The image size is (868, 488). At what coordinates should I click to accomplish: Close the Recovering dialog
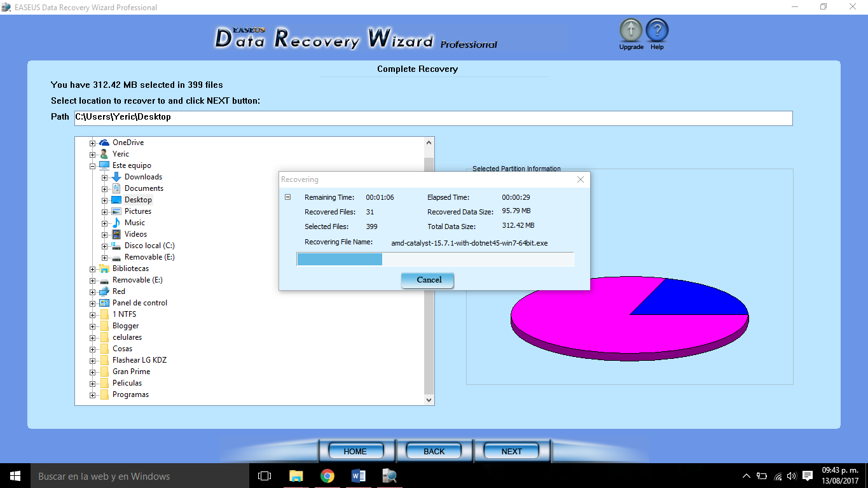[x=581, y=179]
